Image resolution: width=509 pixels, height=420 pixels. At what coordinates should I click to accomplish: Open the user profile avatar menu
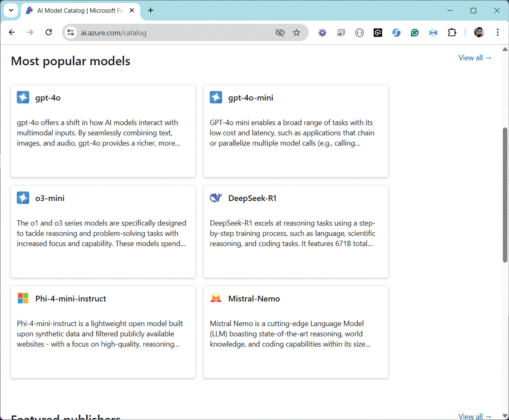click(x=479, y=33)
